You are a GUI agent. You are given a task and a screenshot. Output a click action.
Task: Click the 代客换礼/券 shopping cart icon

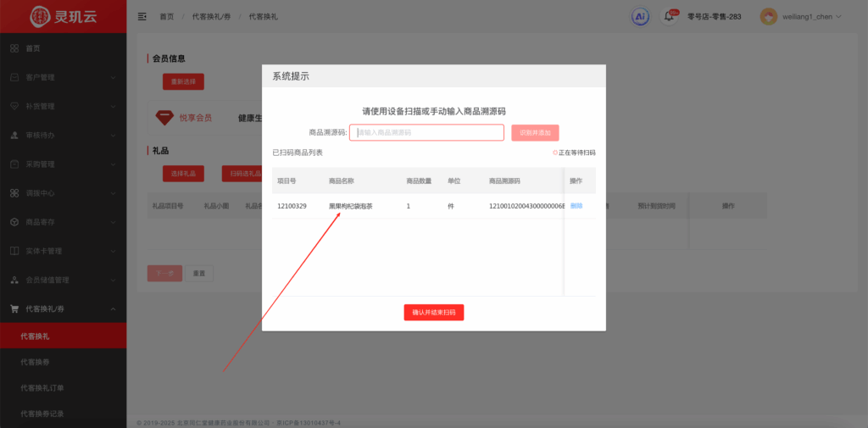click(14, 308)
